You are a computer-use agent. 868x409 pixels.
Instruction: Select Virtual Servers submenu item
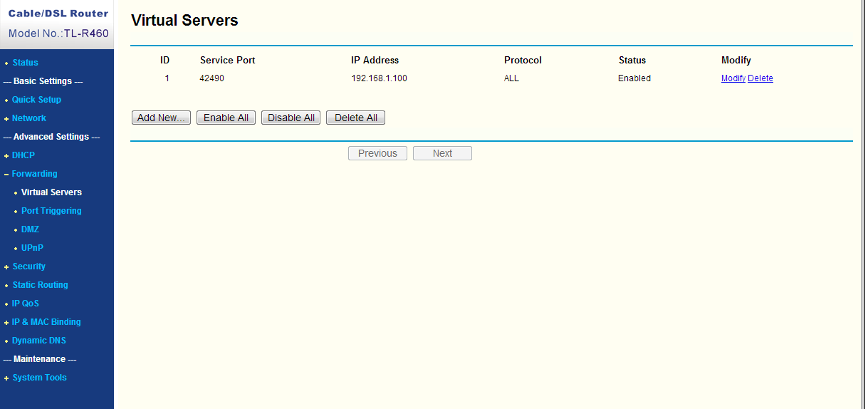[x=51, y=192]
